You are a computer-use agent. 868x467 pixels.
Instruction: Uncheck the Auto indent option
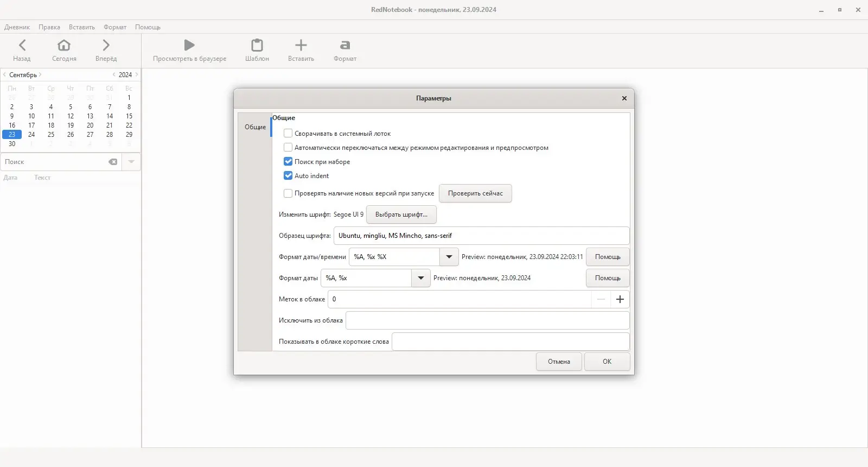coord(288,175)
